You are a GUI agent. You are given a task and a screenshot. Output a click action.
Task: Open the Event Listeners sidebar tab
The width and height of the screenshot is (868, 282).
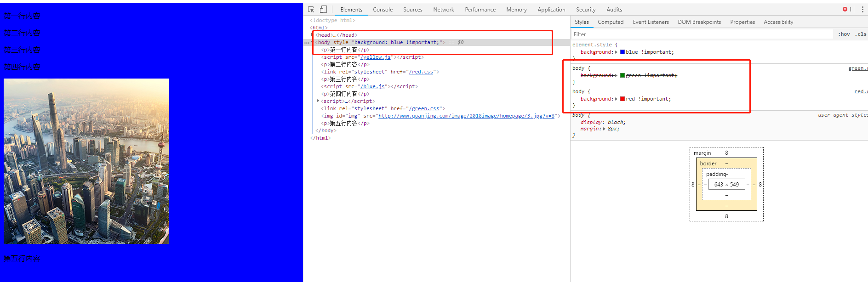(x=651, y=22)
